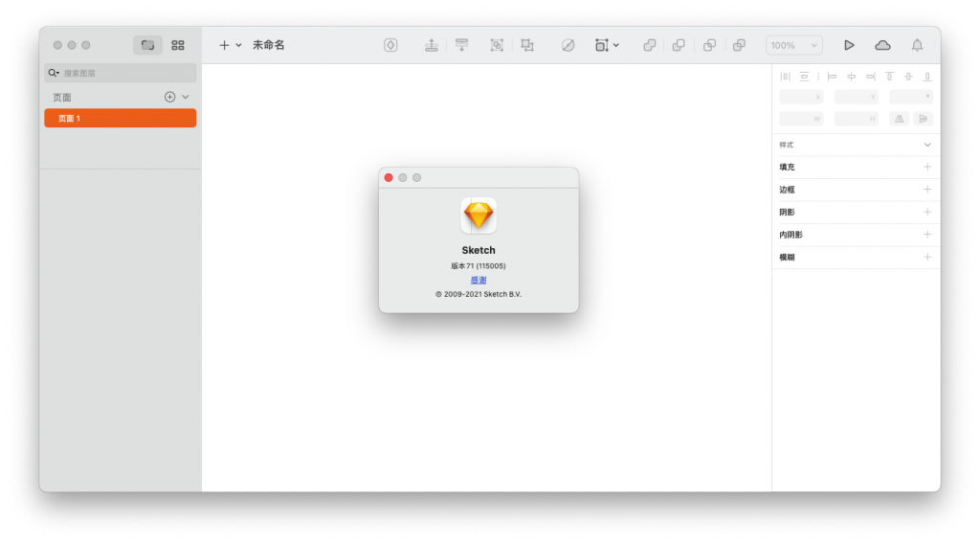980x544 pixels.
Task: Click the flip vertical button
Action: [x=924, y=119]
